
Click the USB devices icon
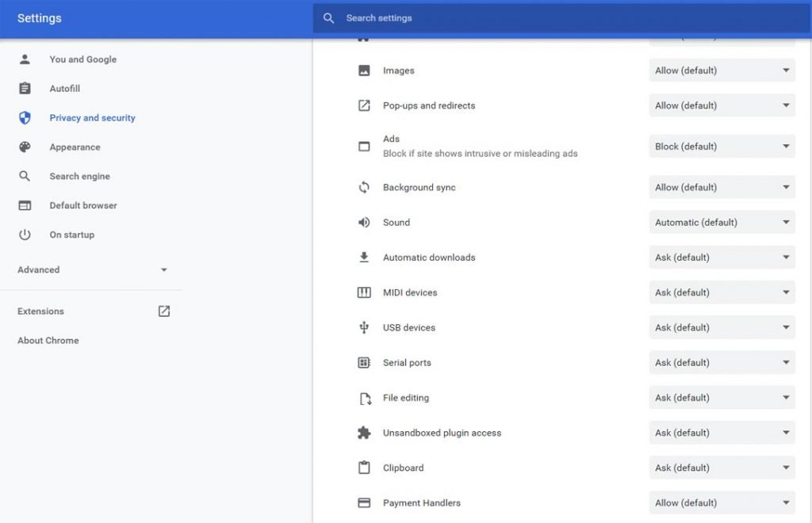point(364,327)
